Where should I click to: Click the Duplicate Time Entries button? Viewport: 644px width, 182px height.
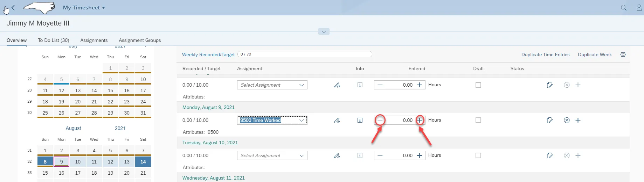point(545,54)
